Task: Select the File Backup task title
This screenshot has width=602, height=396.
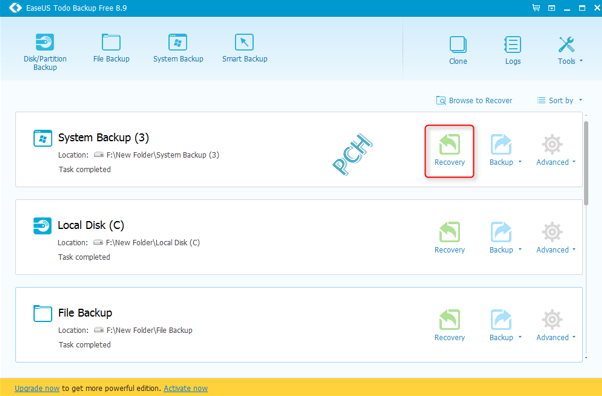Action: (x=85, y=313)
